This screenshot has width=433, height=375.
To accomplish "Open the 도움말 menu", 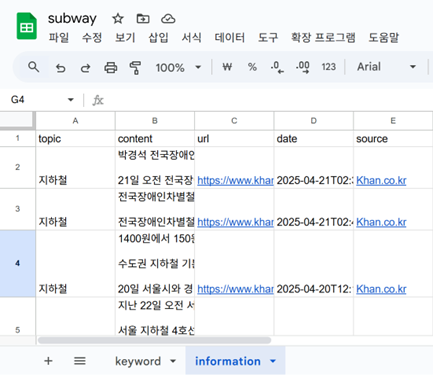I will 383,37.
